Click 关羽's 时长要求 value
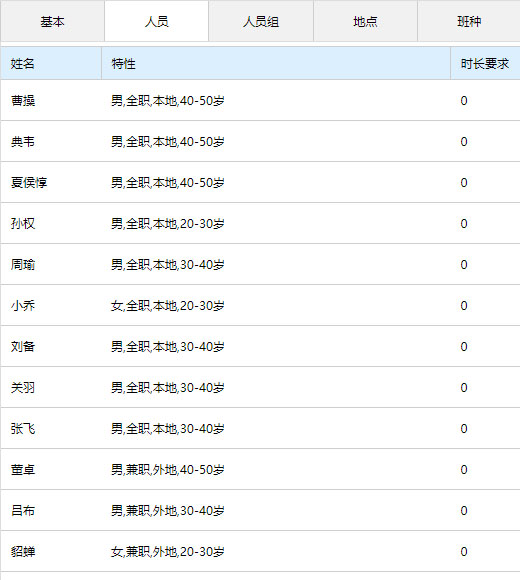This screenshot has height=580, width=520. tap(464, 388)
